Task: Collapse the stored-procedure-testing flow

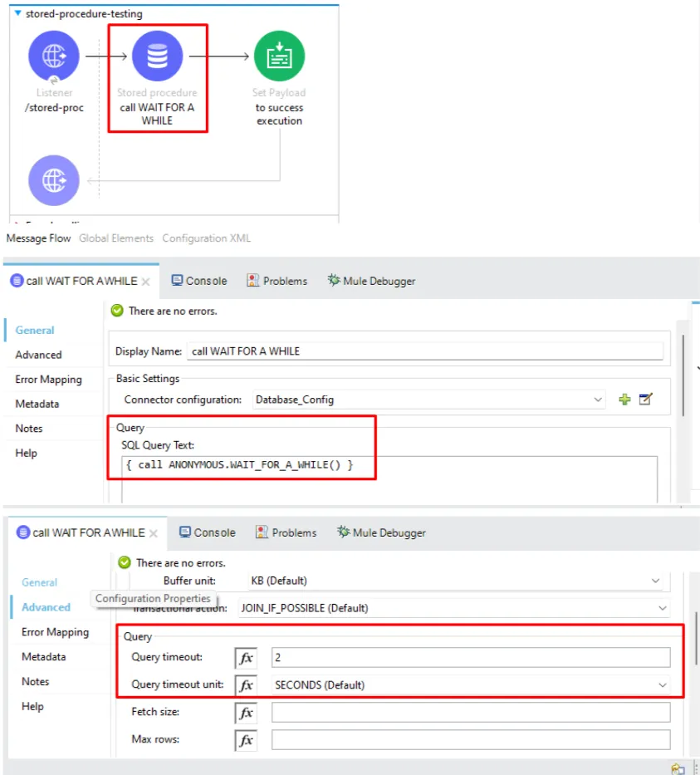Action: pos(17,13)
